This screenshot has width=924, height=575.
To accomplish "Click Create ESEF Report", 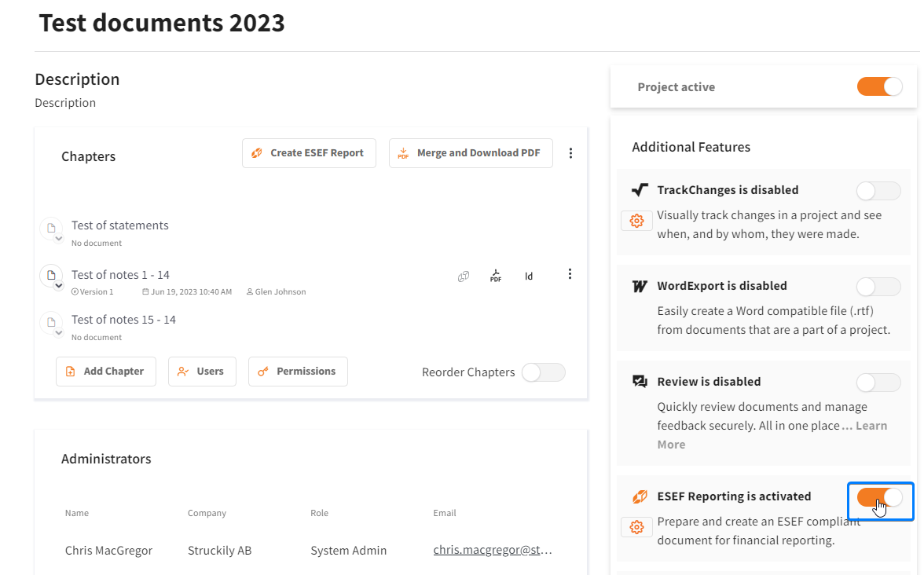I will coord(309,153).
